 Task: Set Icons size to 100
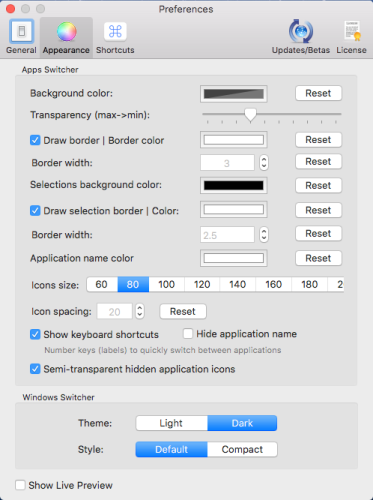click(166, 284)
